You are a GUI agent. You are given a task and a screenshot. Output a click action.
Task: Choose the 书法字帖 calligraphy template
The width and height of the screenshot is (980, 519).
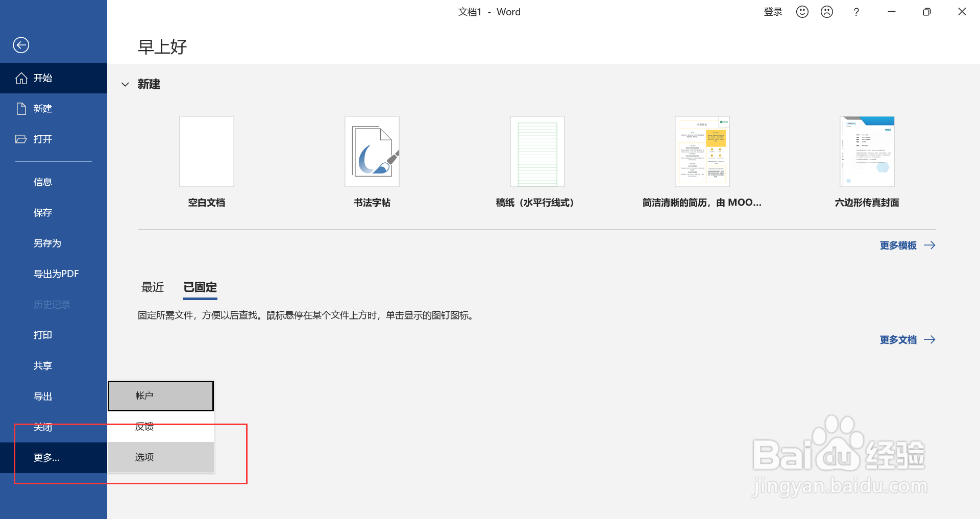pos(372,151)
